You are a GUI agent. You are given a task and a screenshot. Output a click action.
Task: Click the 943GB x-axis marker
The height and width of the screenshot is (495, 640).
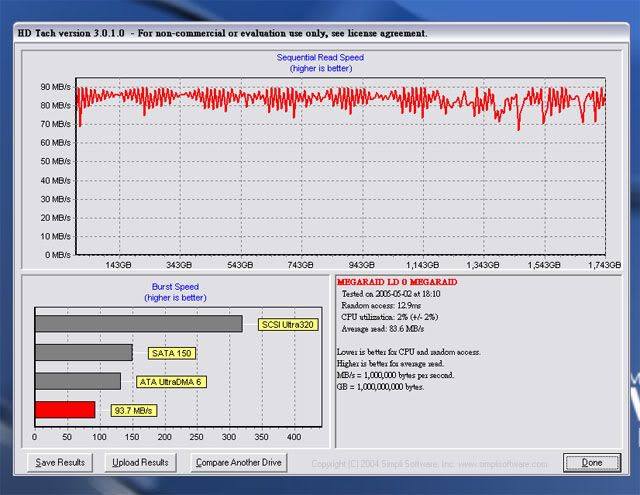360,265
